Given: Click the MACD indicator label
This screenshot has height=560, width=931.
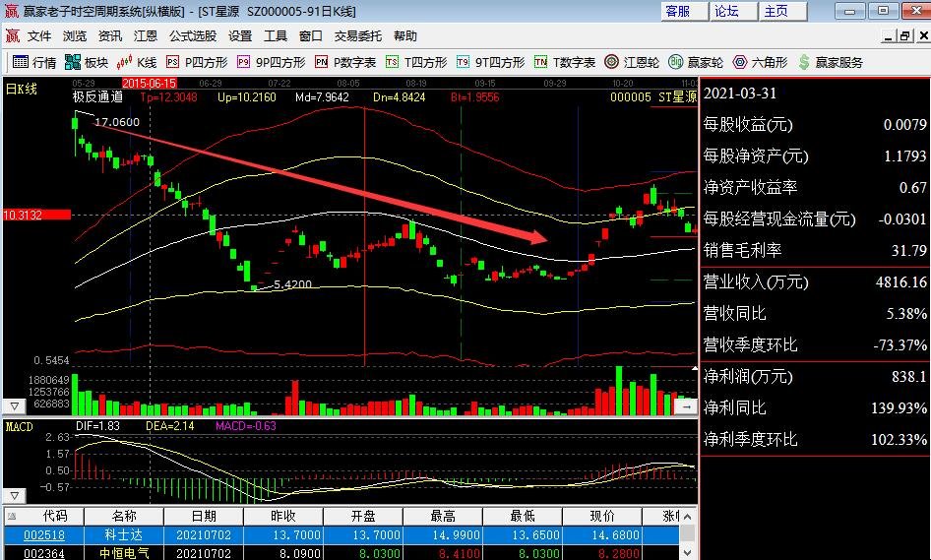Looking at the screenshot, I should (x=19, y=426).
